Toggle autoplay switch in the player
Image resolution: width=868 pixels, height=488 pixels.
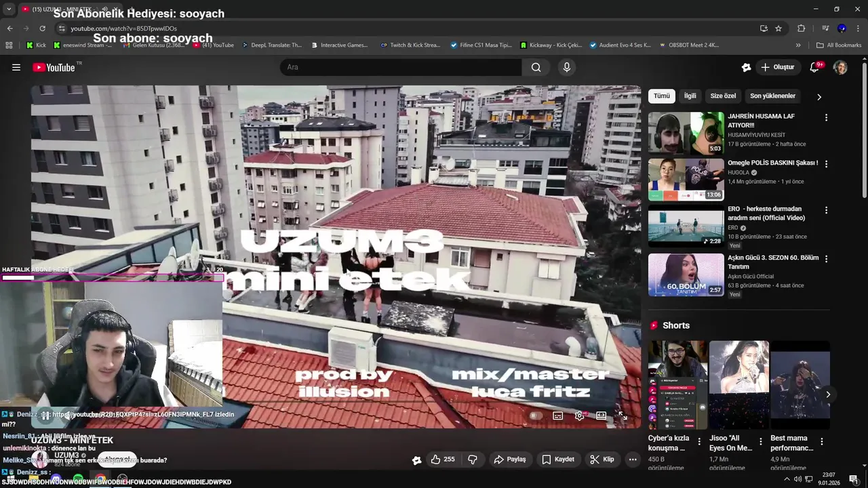click(x=535, y=415)
